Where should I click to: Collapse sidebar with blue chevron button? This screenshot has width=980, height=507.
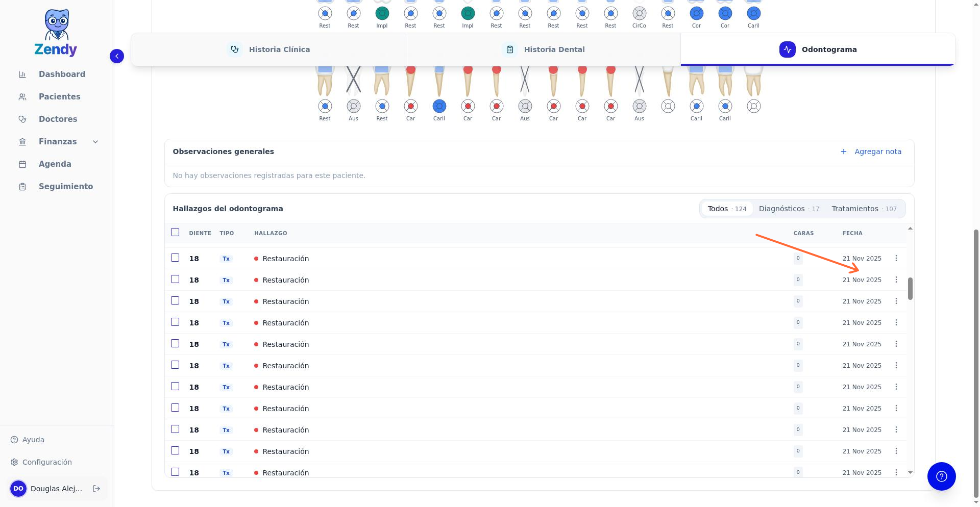[x=117, y=56]
